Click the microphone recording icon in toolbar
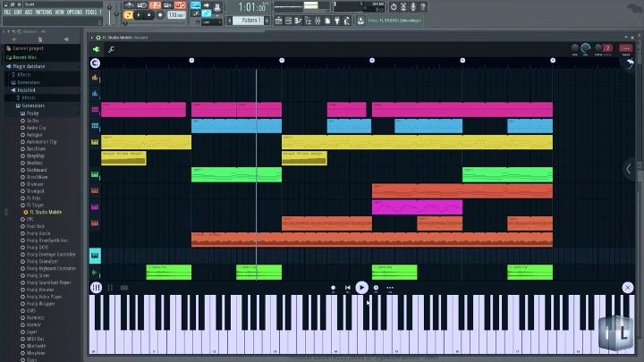Image resolution: width=644 pixels, height=362 pixels. point(413,6)
